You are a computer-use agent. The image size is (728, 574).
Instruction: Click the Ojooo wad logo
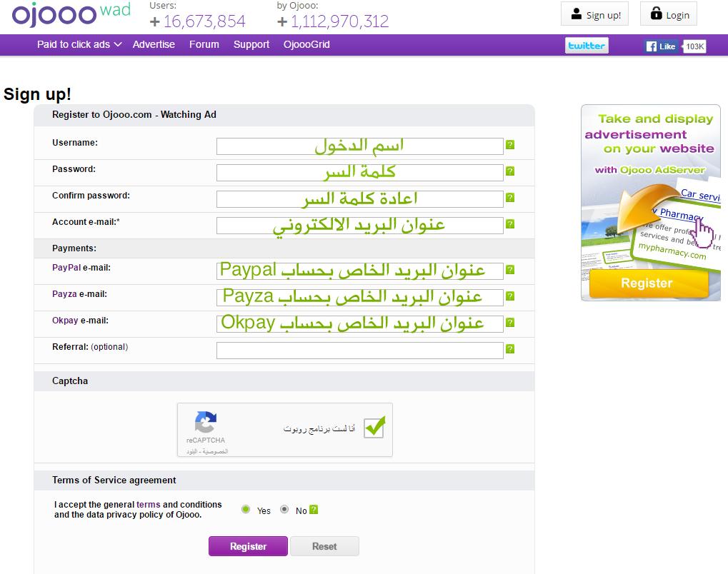pyautogui.click(x=71, y=14)
